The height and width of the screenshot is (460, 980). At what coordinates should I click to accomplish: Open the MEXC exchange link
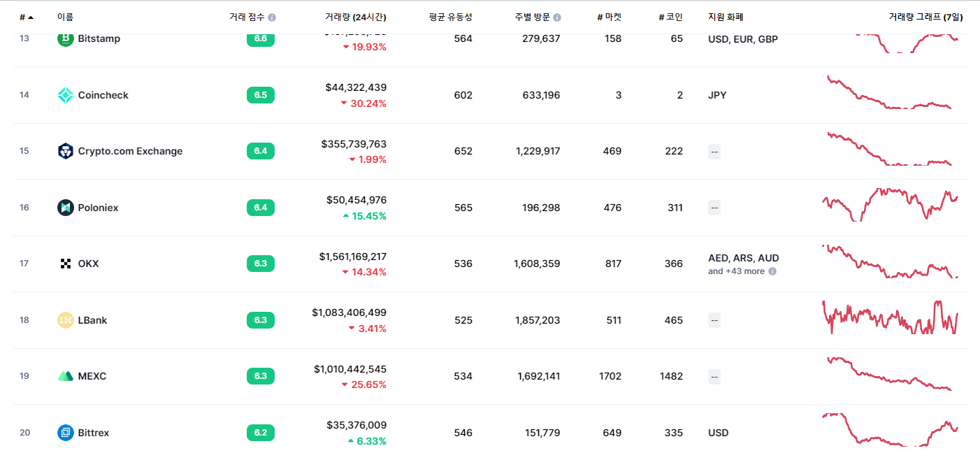pyautogui.click(x=92, y=376)
